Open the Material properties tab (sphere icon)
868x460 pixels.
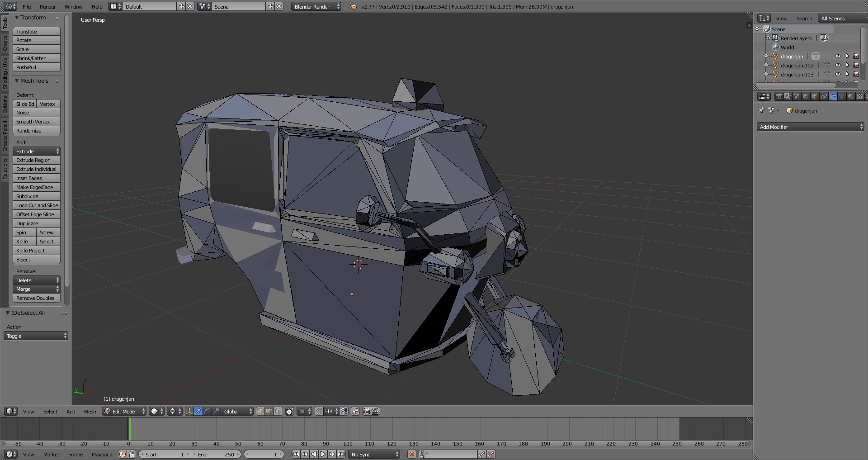851,96
